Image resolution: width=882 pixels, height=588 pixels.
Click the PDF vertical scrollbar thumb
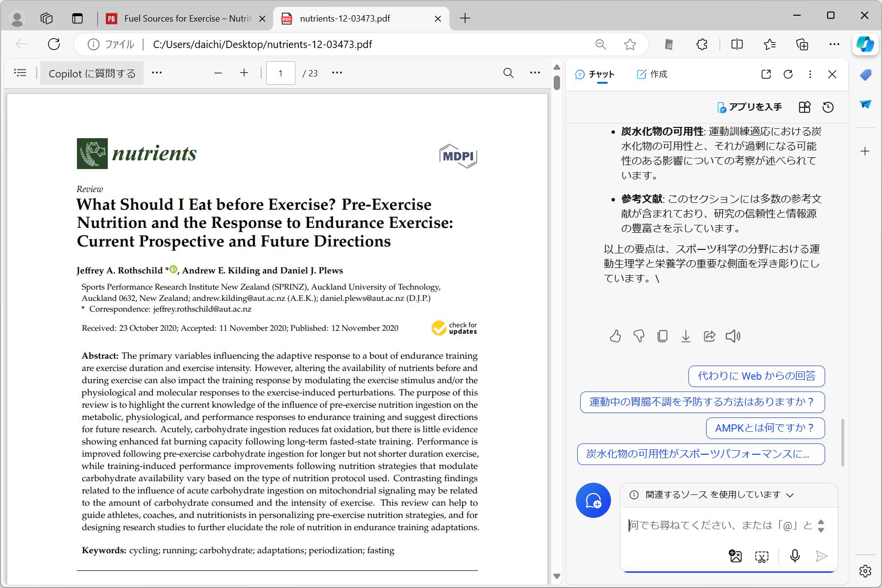[x=557, y=82]
